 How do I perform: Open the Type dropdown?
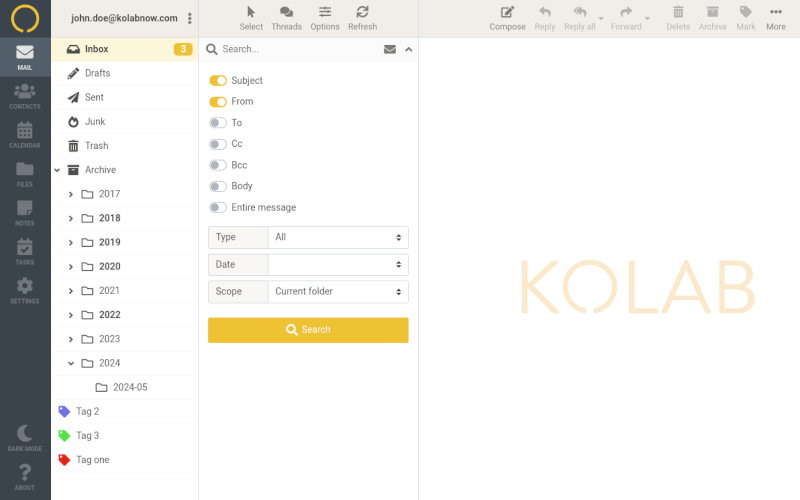click(338, 237)
